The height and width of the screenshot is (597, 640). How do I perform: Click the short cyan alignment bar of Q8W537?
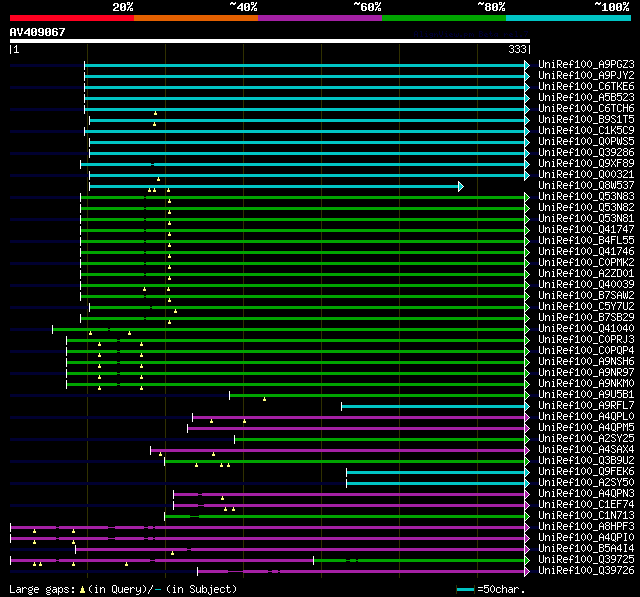273,186
